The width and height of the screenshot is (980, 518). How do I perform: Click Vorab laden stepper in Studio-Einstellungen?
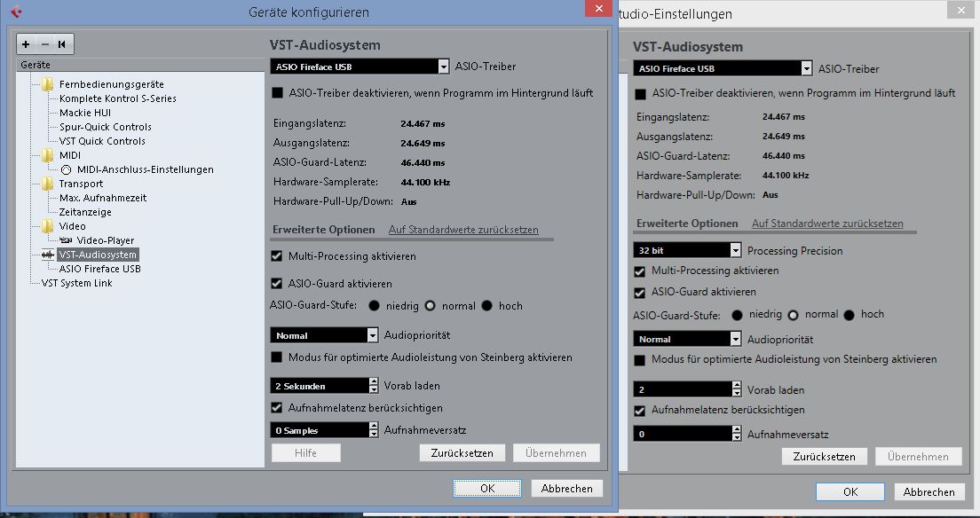point(737,388)
